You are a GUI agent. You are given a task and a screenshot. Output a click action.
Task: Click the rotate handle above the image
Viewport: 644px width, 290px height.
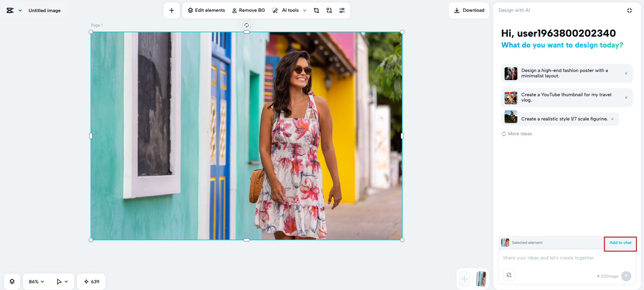(x=247, y=25)
